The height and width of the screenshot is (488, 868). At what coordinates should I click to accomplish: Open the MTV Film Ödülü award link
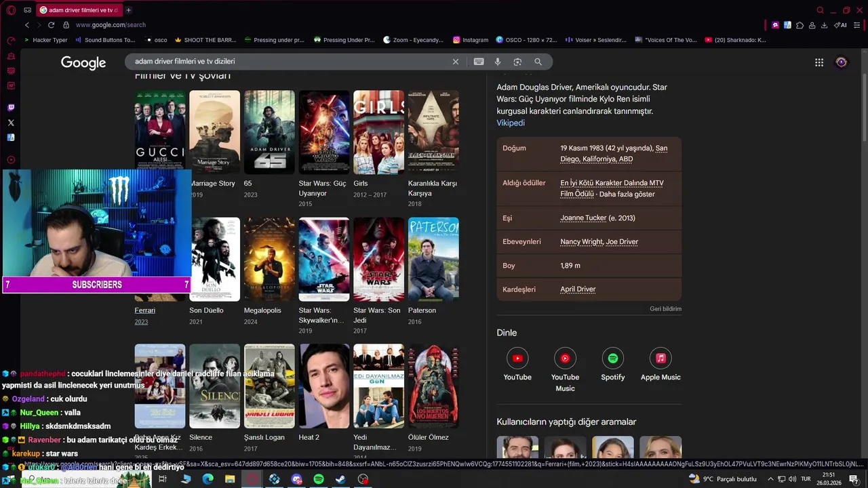[x=612, y=188]
